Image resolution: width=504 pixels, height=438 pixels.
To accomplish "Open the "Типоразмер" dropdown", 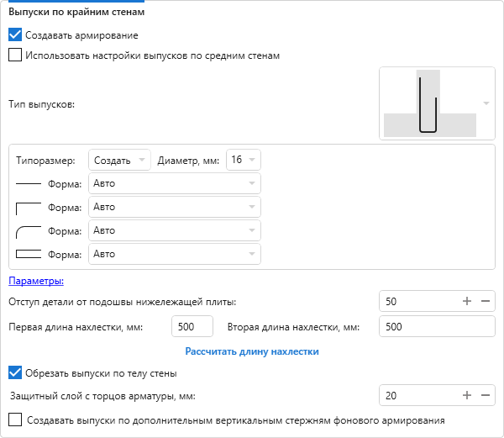I will tap(118, 160).
